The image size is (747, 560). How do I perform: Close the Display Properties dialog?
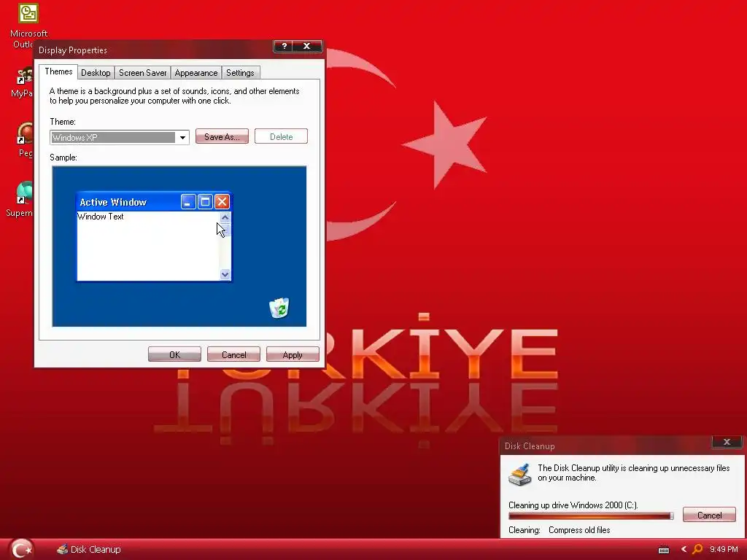point(307,46)
